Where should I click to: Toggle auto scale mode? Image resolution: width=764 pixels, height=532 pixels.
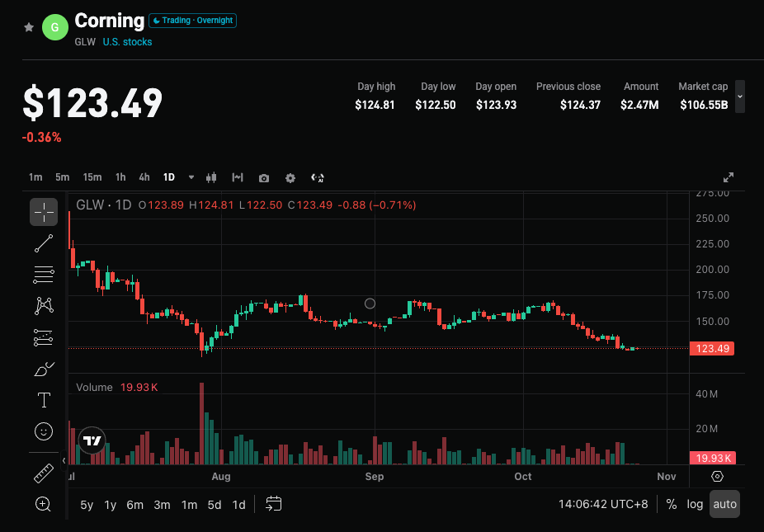point(724,504)
